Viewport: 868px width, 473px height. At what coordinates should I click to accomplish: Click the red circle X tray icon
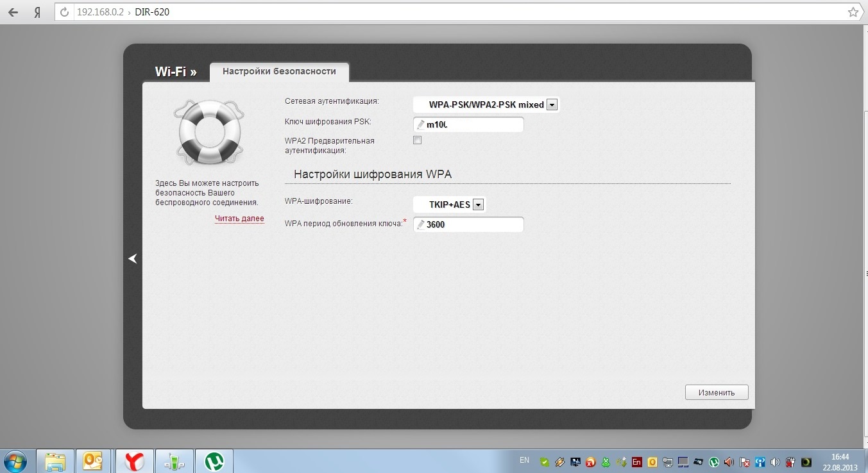coord(590,461)
